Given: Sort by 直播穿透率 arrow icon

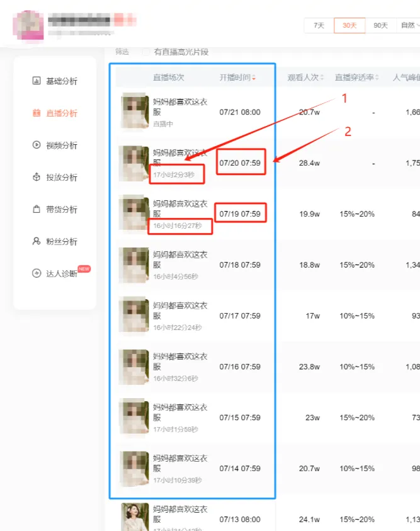Looking at the screenshot, I should pos(377,77).
